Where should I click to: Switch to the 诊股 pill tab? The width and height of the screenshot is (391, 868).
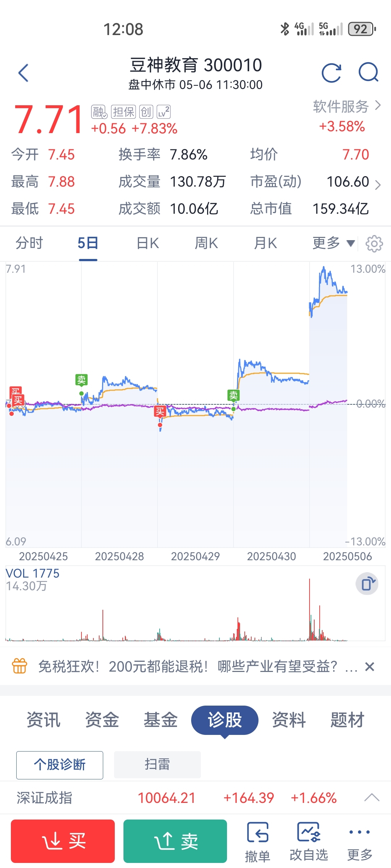(225, 720)
